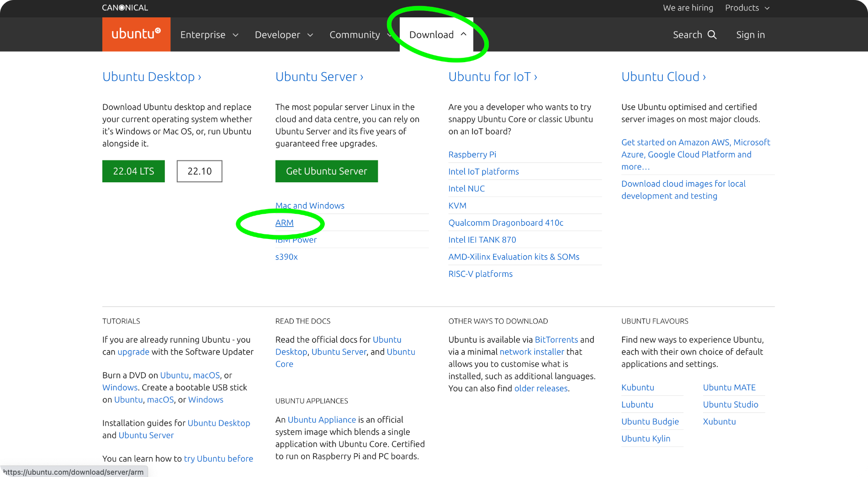Open the Ubuntu Kylin flavour link

click(x=646, y=439)
